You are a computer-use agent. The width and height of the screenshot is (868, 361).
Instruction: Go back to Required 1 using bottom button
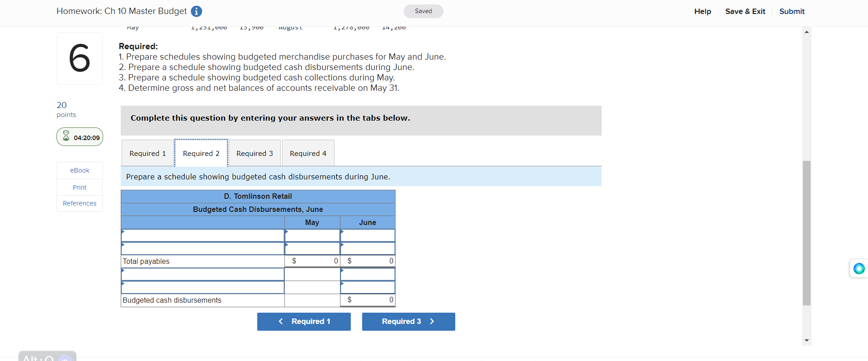[x=304, y=322]
